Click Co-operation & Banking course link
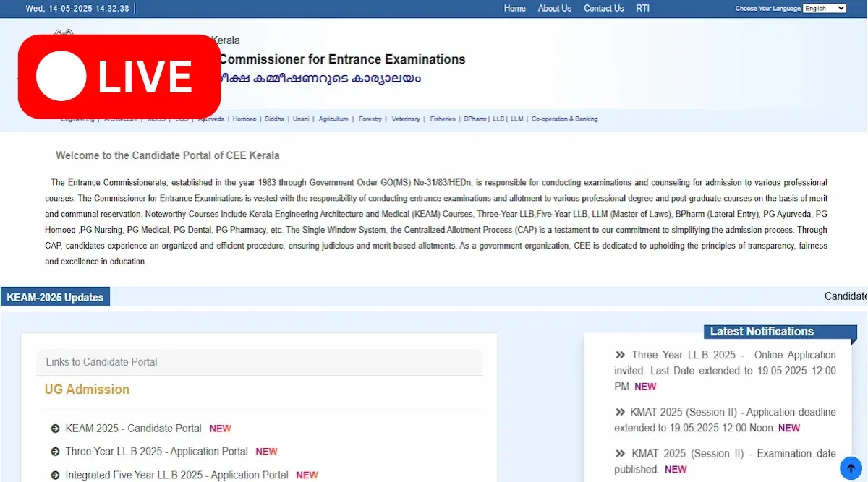The height and width of the screenshot is (482, 868). [x=564, y=119]
